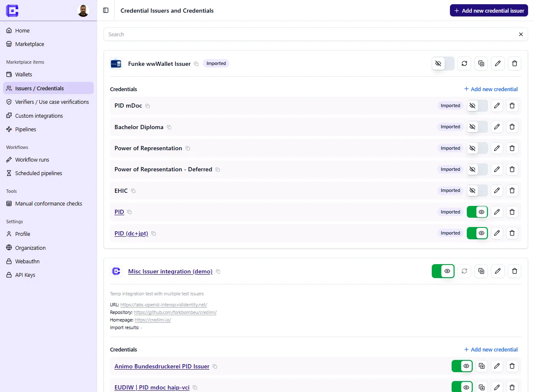Copy the EHIC credential name

pos(133,191)
